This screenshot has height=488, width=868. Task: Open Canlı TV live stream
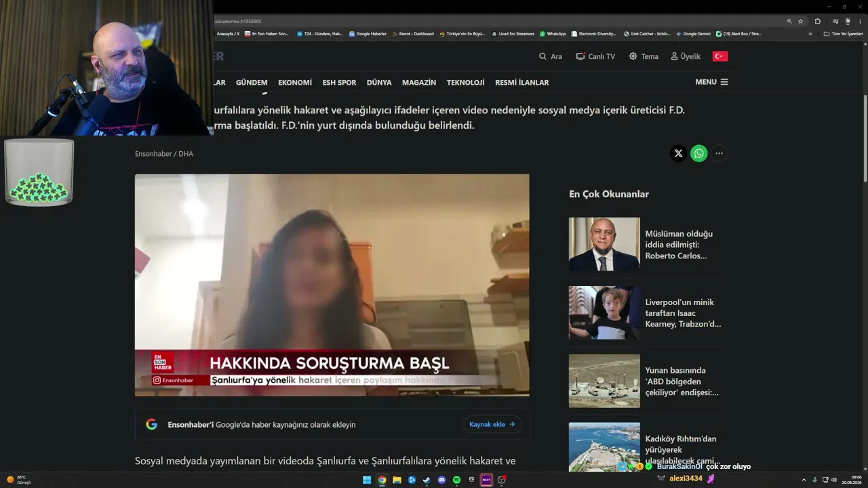coord(595,56)
